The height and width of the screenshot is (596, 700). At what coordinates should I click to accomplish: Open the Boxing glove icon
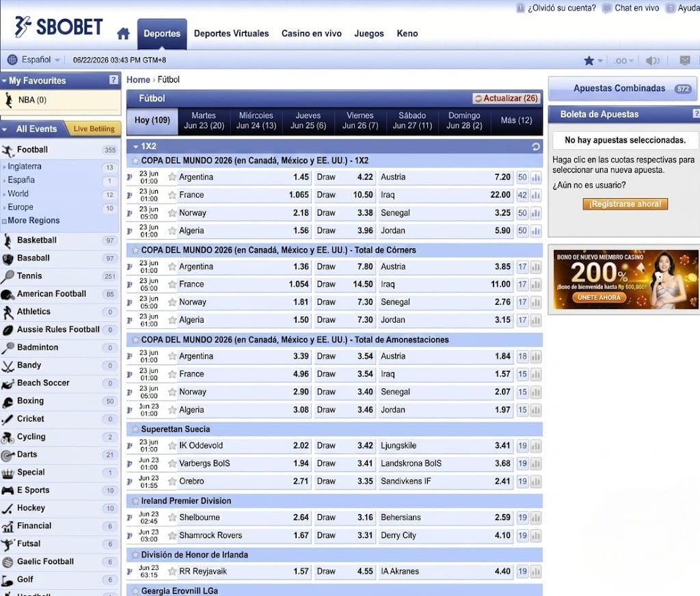[8, 402]
